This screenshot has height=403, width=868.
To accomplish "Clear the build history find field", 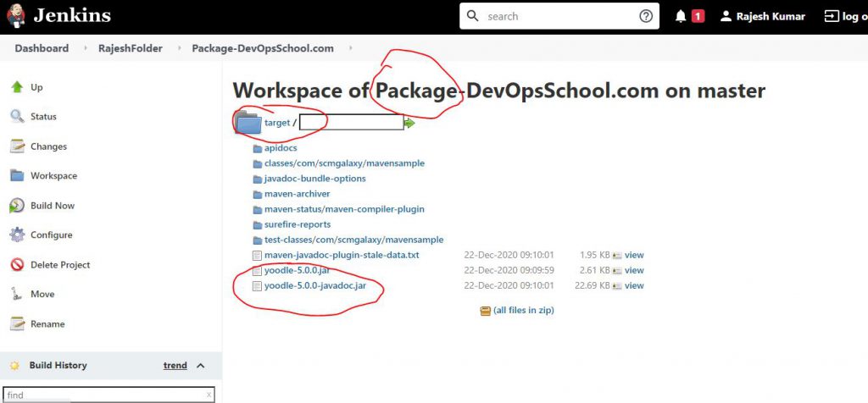I will click(x=209, y=395).
